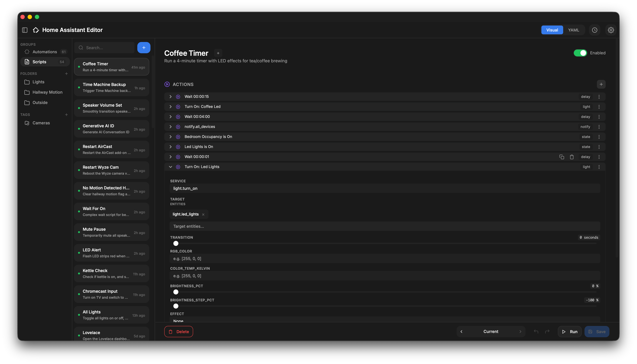Click the Target entities input field
The height and width of the screenshot is (364, 637).
[384, 226]
